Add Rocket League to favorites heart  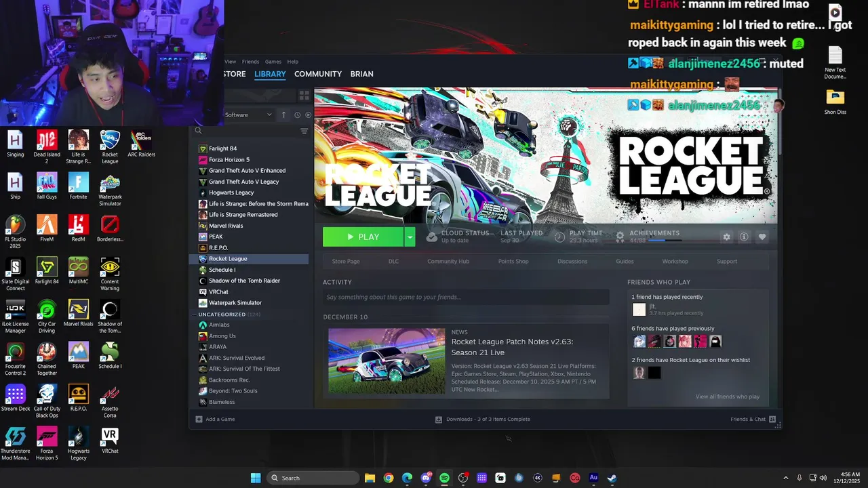(x=762, y=237)
